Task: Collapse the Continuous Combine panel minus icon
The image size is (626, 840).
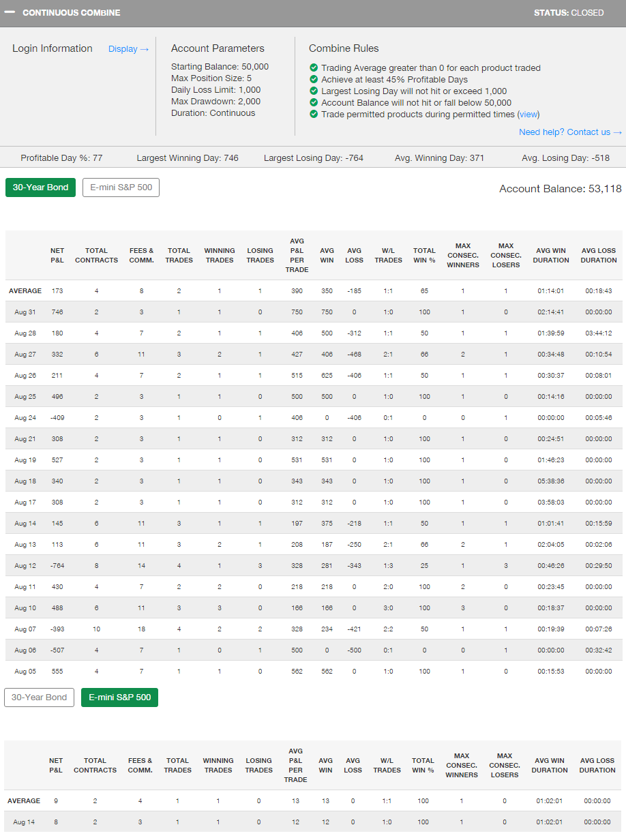Action: pos(10,13)
